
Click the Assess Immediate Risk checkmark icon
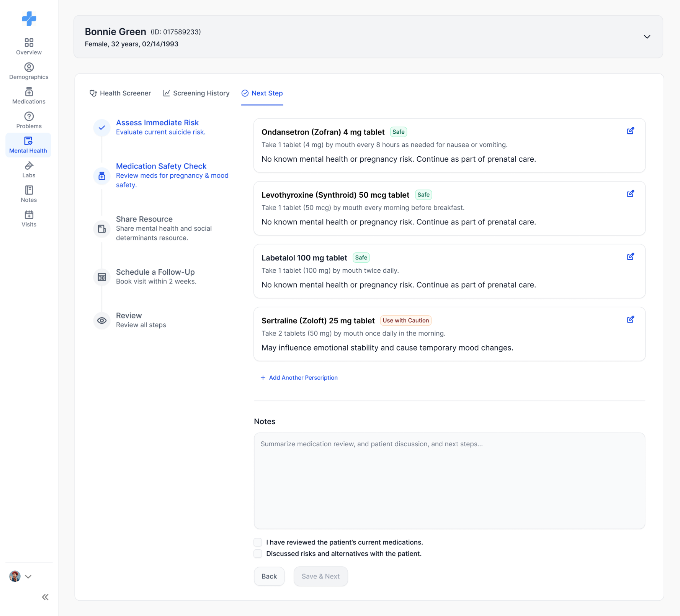click(102, 128)
